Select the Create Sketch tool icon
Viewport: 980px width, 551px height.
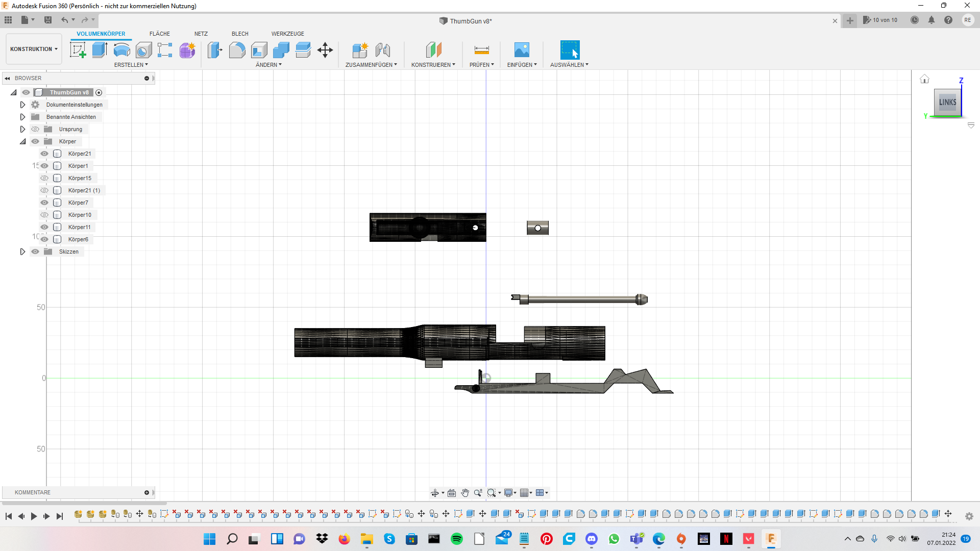(78, 50)
